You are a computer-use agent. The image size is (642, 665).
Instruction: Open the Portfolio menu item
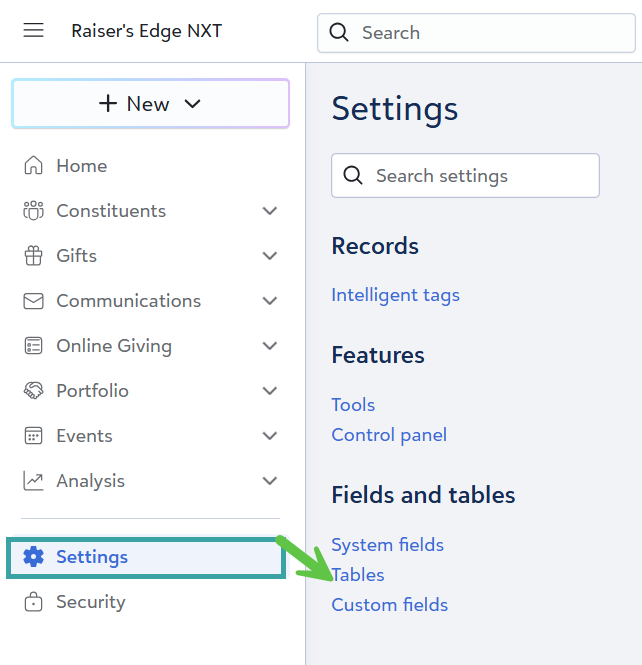click(93, 391)
